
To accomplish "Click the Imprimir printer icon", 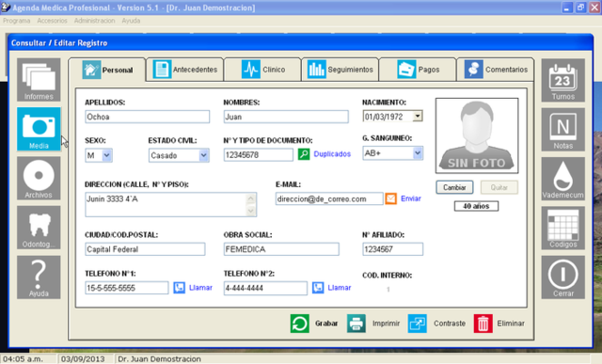I will (356, 324).
